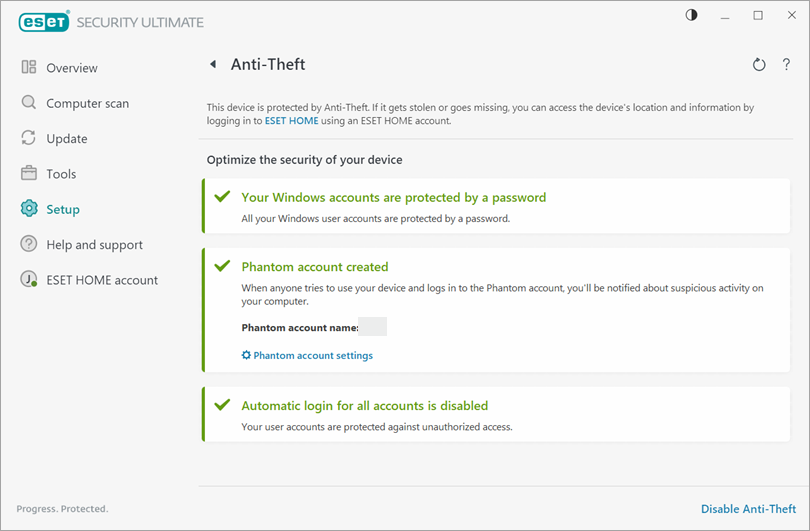The height and width of the screenshot is (531, 810).
Task: Click the Phantom account settings gear icon
Action: [247, 355]
